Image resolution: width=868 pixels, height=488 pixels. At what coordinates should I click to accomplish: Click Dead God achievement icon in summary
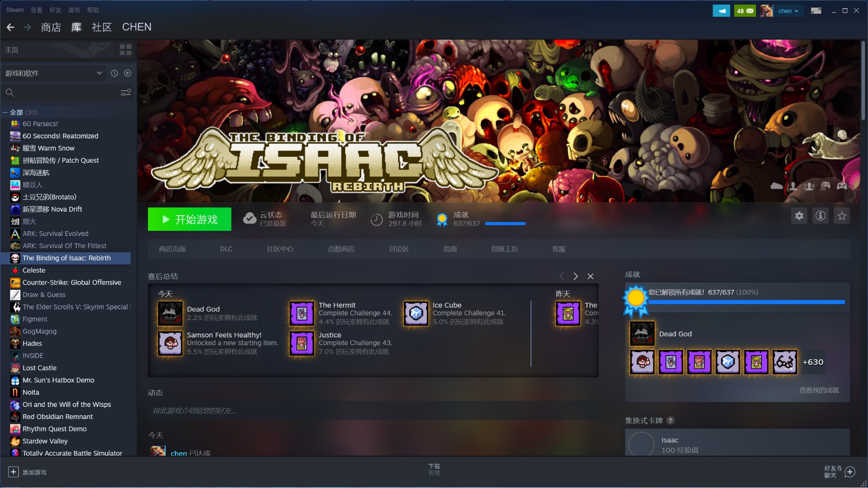[170, 313]
